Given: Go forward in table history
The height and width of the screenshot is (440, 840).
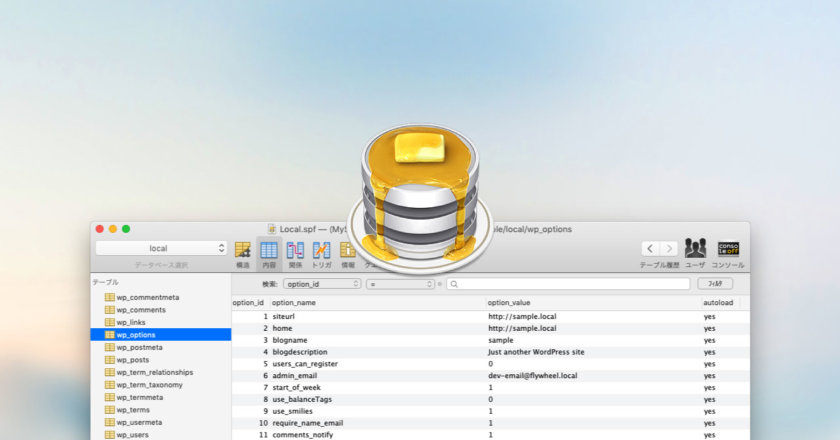Looking at the screenshot, I should tap(669, 249).
